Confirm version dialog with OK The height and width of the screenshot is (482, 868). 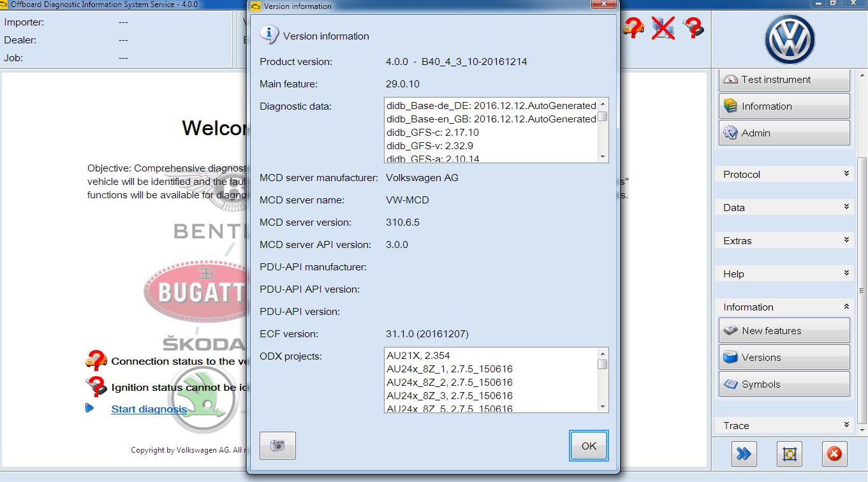click(589, 446)
